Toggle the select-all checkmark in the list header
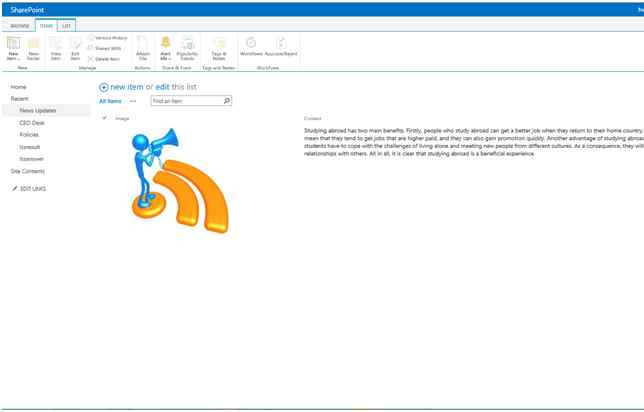This screenshot has height=412, width=644. pos(104,118)
